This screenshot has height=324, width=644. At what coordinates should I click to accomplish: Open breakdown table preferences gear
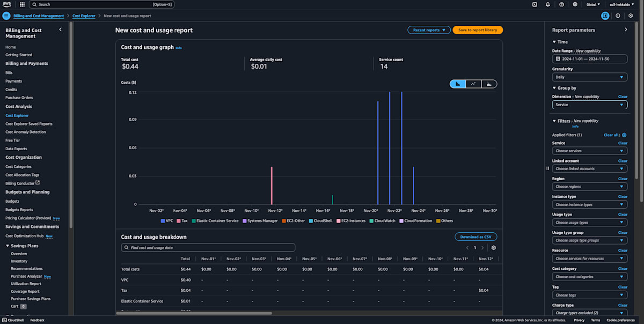click(493, 248)
